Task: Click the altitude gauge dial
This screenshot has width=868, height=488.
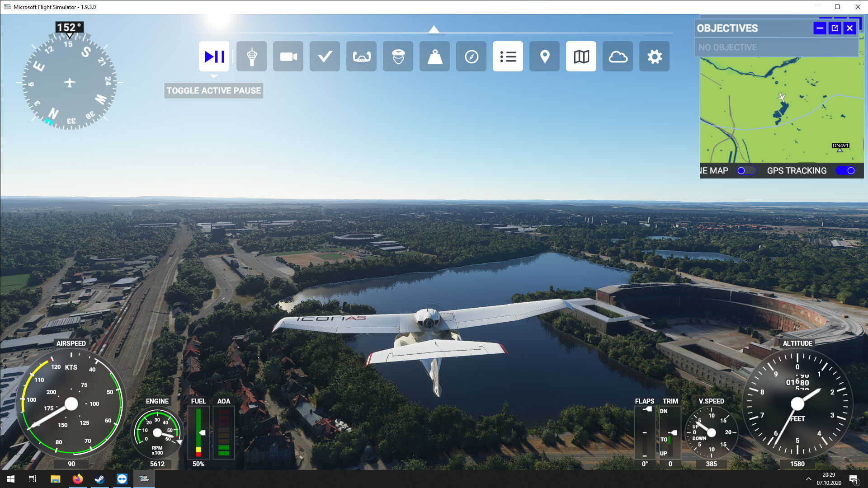Action: click(797, 404)
